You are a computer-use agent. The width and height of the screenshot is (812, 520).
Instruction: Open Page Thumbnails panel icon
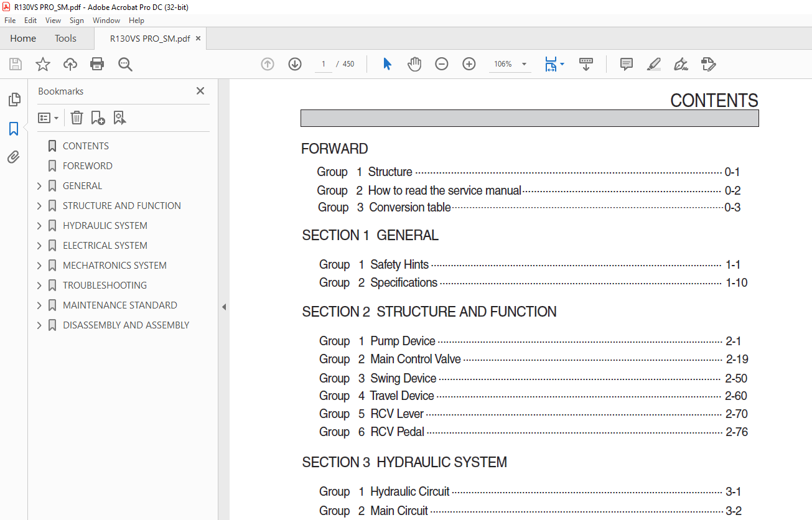[14, 100]
